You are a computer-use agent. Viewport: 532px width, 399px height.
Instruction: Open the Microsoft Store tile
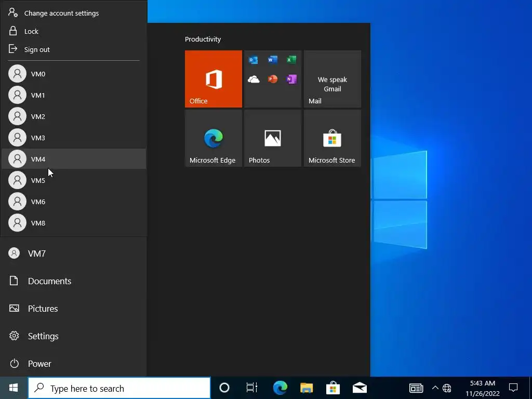coord(332,138)
